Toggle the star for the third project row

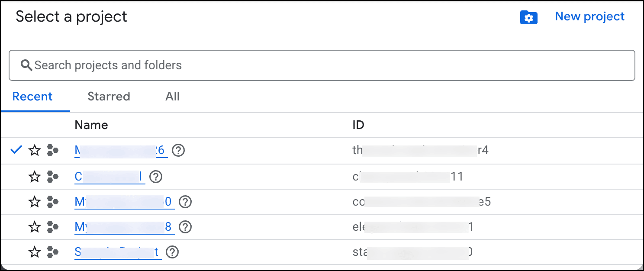point(35,202)
